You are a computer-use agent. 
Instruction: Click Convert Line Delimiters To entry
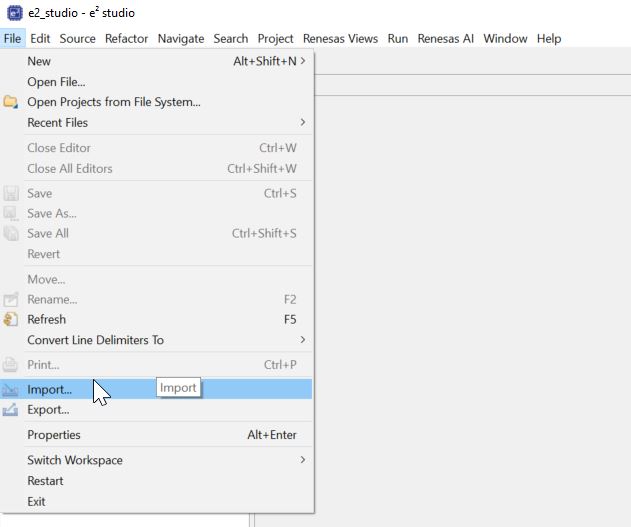(95, 340)
